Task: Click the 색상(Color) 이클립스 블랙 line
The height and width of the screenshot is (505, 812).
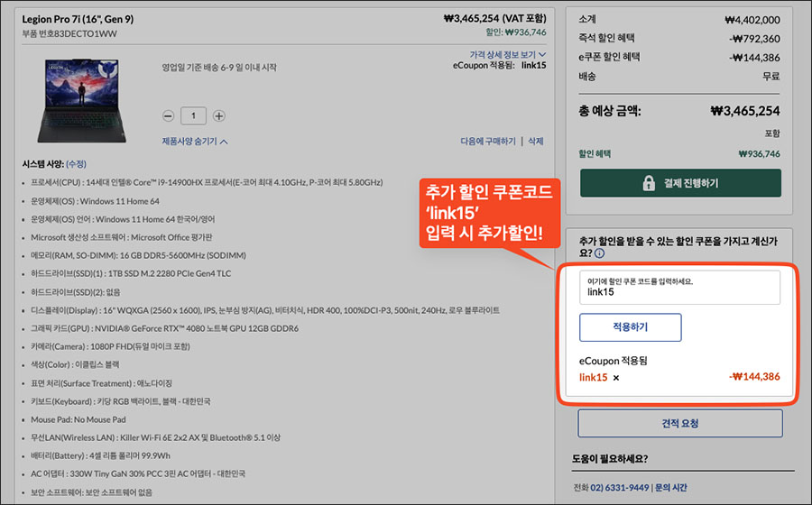Action: (x=75, y=364)
